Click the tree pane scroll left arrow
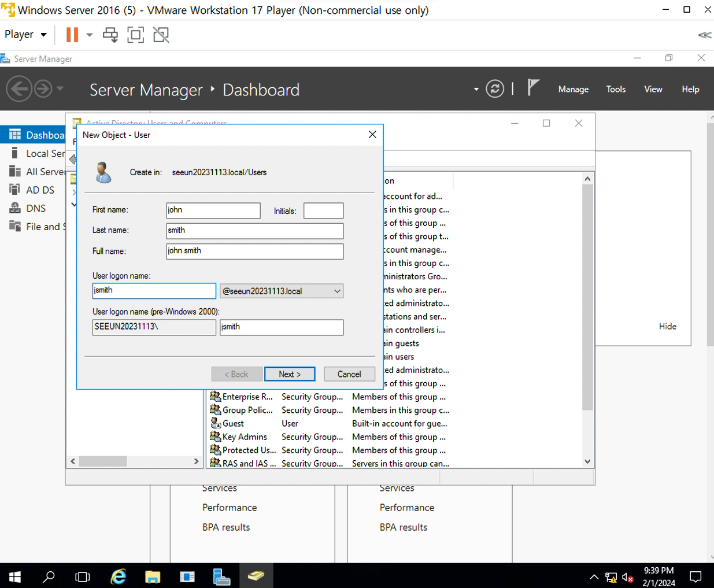This screenshot has height=588, width=714. coord(73,461)
